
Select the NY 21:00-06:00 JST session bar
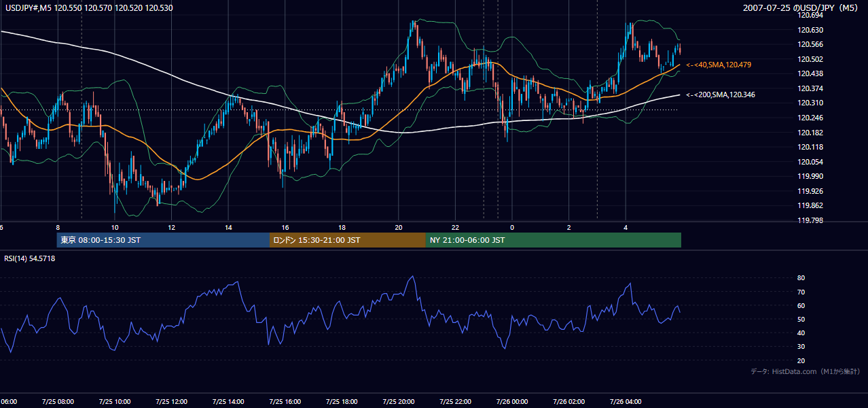tap(554, 240)
